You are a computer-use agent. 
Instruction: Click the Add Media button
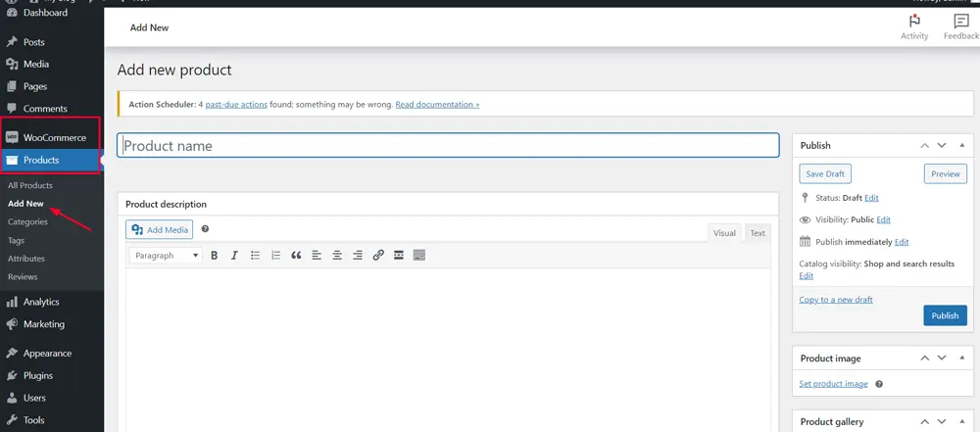[x=160, y=229]
